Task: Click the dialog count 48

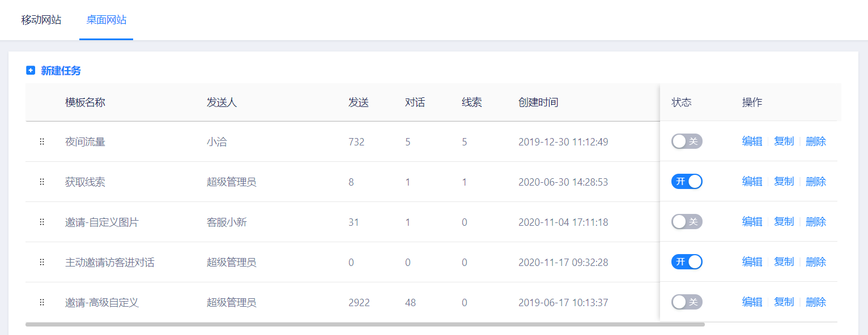Action: (411, 303)
